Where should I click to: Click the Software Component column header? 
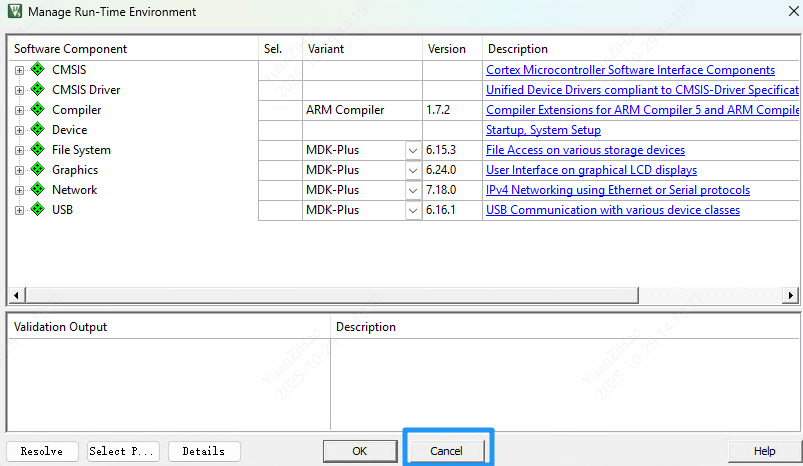pos(70,49)
